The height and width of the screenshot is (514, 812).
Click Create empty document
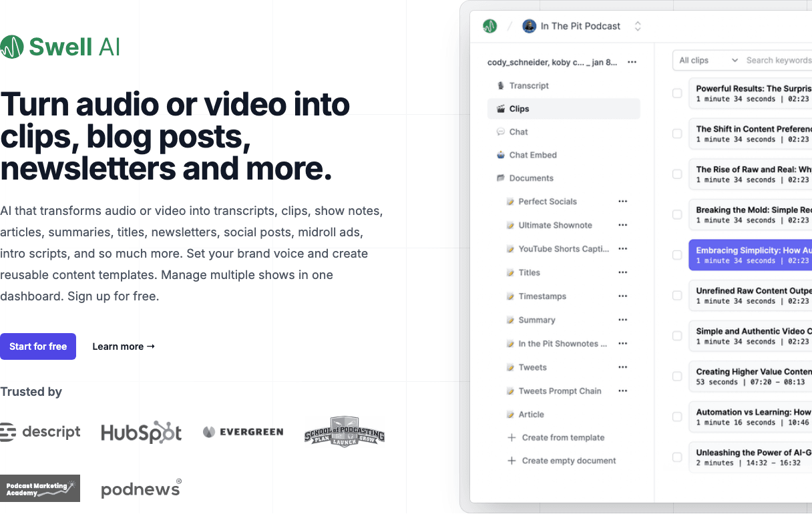[x=562, y=461]
